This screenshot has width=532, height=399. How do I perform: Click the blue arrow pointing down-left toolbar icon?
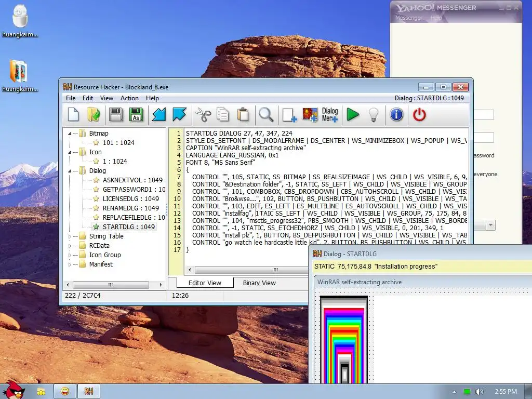tap(159, 115)
